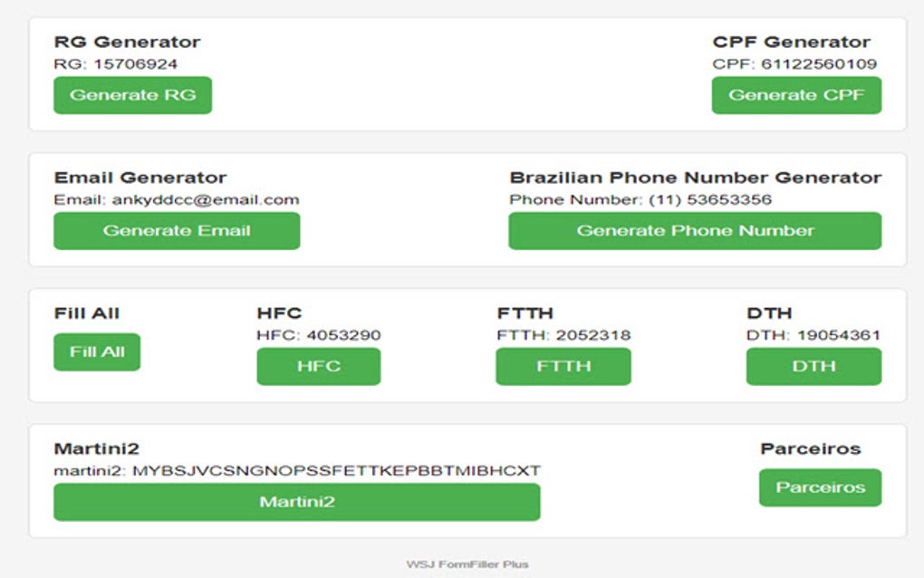The height and width of the screenshot is (578, 924).
Task: Click the Brazilian Phone Number Generator heading
Action: pos(695,178)
